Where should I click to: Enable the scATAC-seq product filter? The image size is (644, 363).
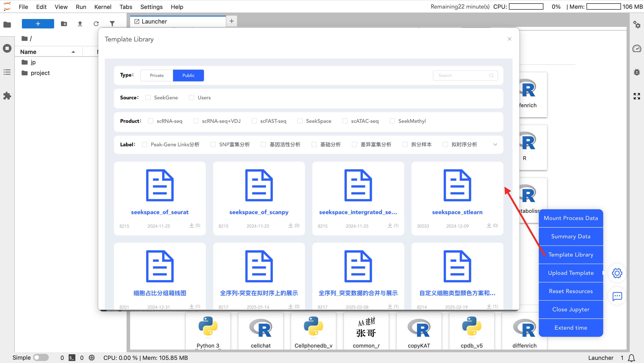(x=345, y=121)
